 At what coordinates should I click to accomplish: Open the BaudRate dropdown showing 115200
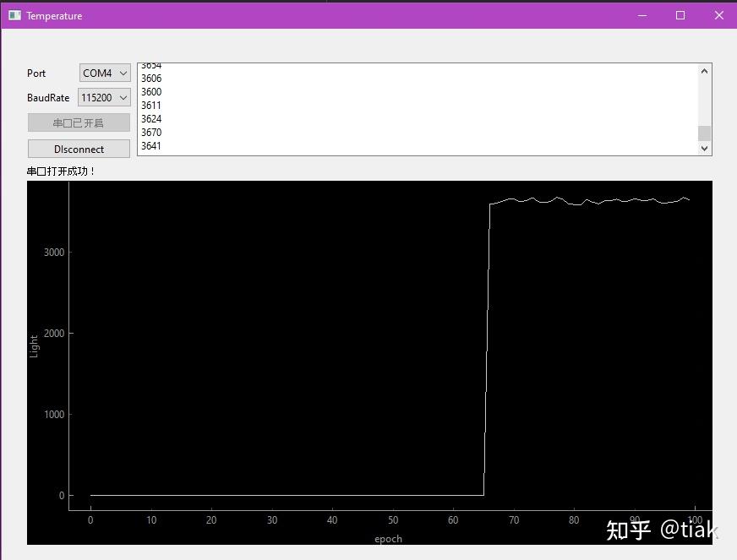click(103, 97)
